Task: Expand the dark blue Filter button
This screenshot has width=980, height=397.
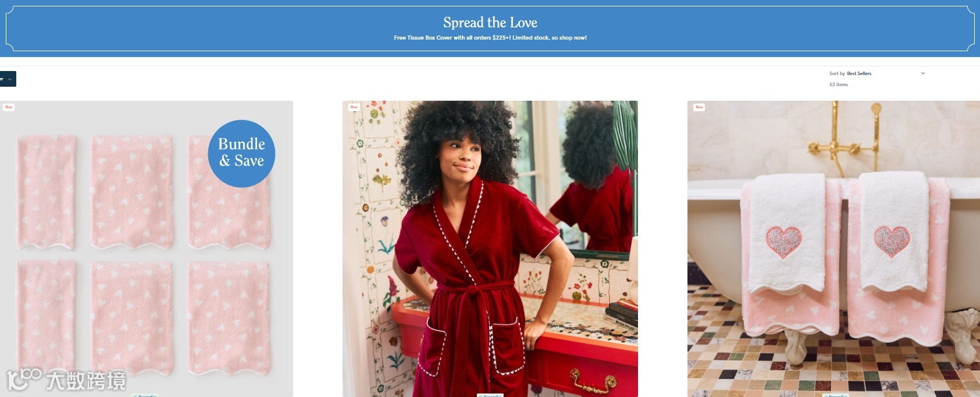Action: pyautogui.click(x=7, y=79)
